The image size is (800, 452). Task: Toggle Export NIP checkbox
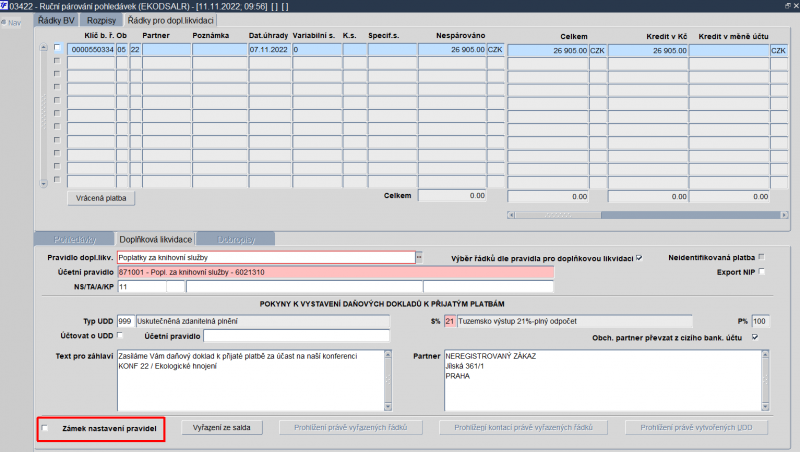762,272
